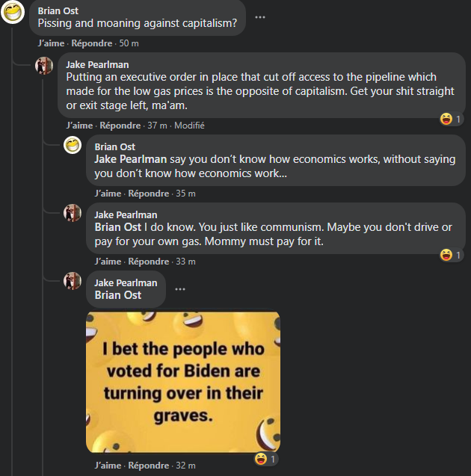Like the comment posted 37 m ago

pos(79,126)
